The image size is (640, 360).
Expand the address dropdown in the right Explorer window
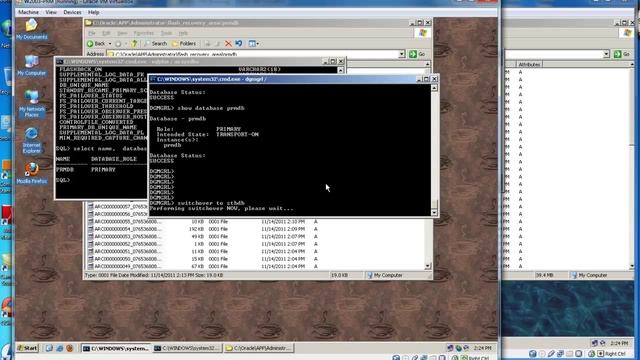606,54
